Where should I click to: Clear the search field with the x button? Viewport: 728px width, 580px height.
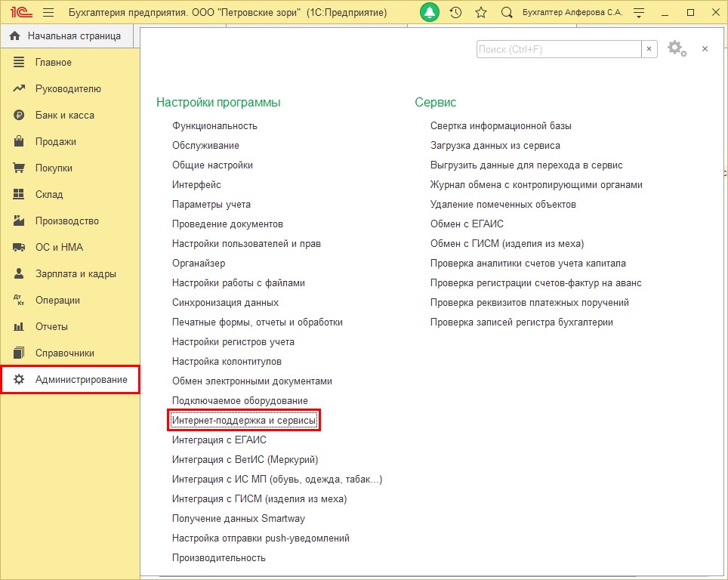[649, 49]
